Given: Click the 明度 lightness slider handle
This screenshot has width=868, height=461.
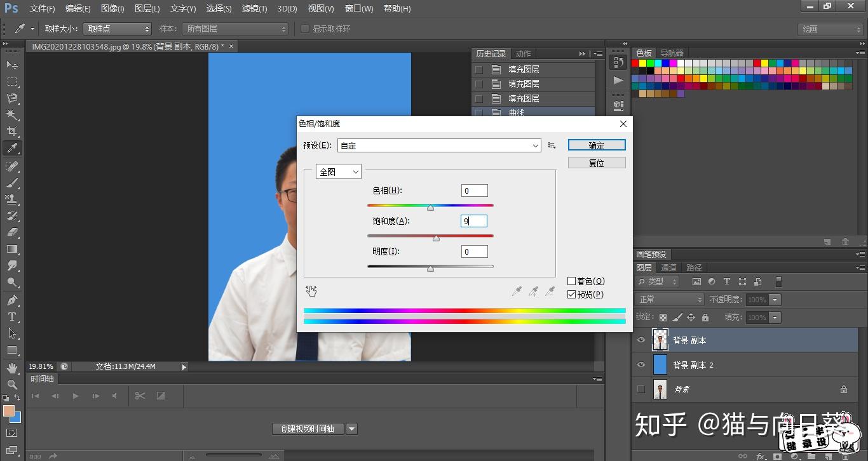Looking at the screenshot, I should (430, 269).
